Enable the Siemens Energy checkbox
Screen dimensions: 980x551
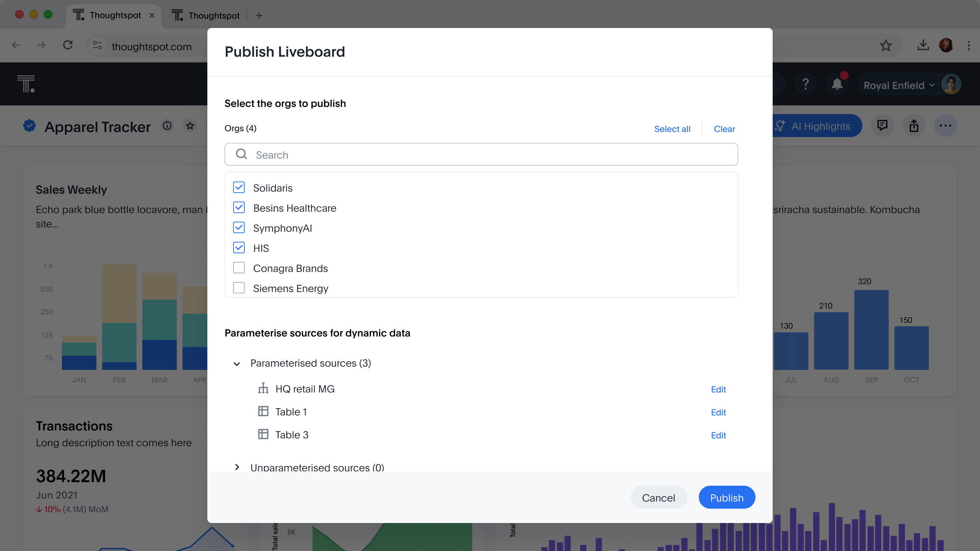tap(239, 288)
